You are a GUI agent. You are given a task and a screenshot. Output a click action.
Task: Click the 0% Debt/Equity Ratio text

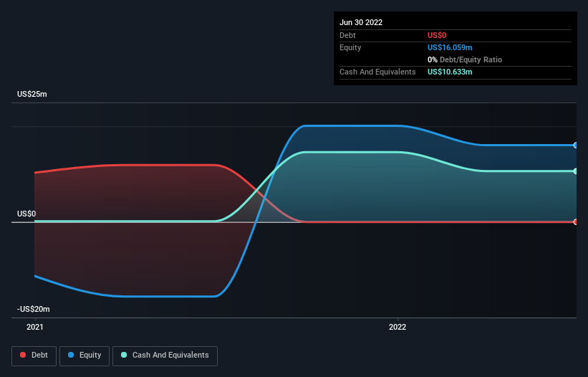[465, 59]
